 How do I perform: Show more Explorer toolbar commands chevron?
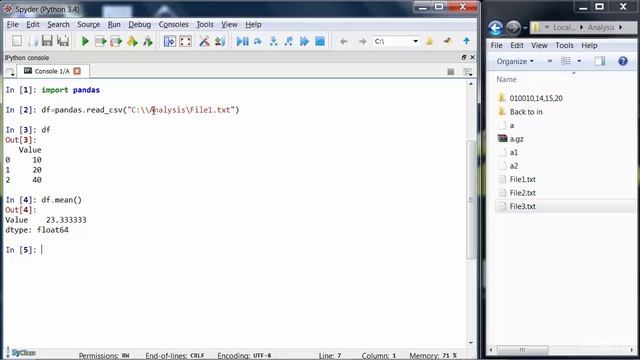pos(549,61)
